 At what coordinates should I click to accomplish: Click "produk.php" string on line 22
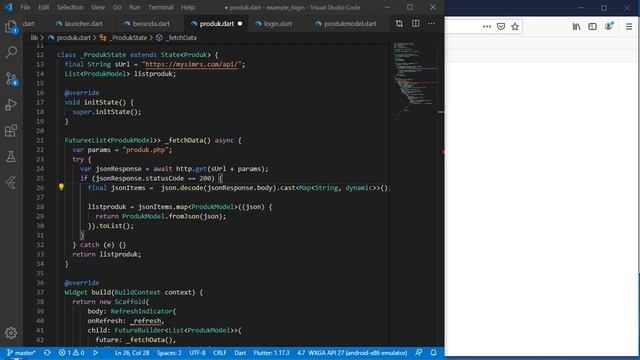tap(146, 150)
